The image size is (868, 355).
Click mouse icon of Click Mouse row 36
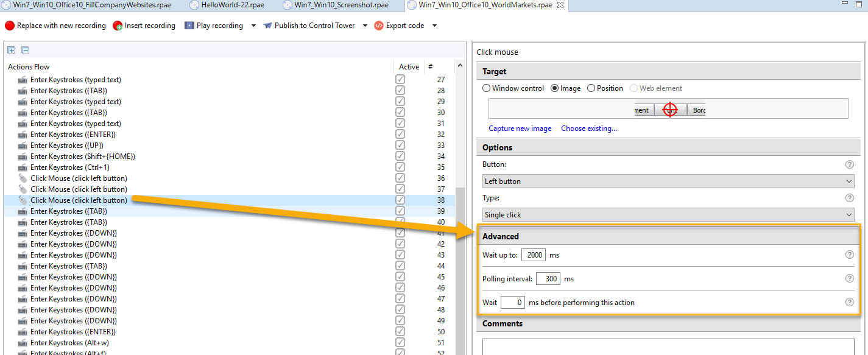23,178
